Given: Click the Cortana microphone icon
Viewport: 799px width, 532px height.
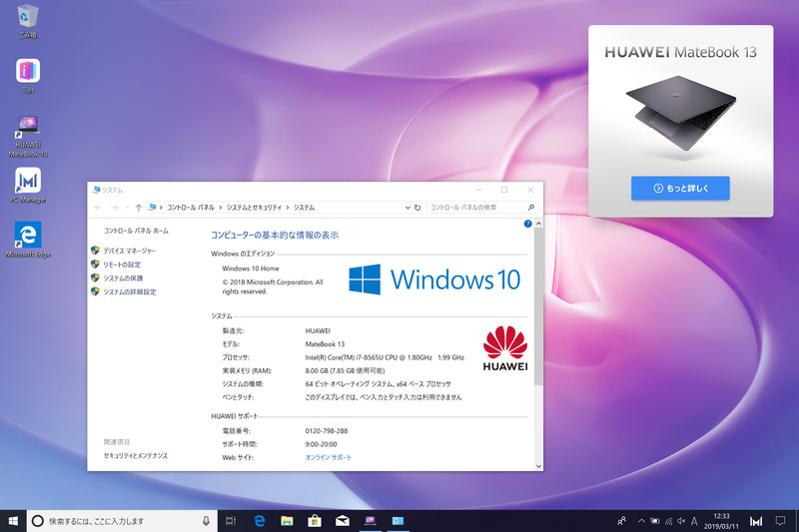Looking at the screenshot, I should click(x=206, y=521).
